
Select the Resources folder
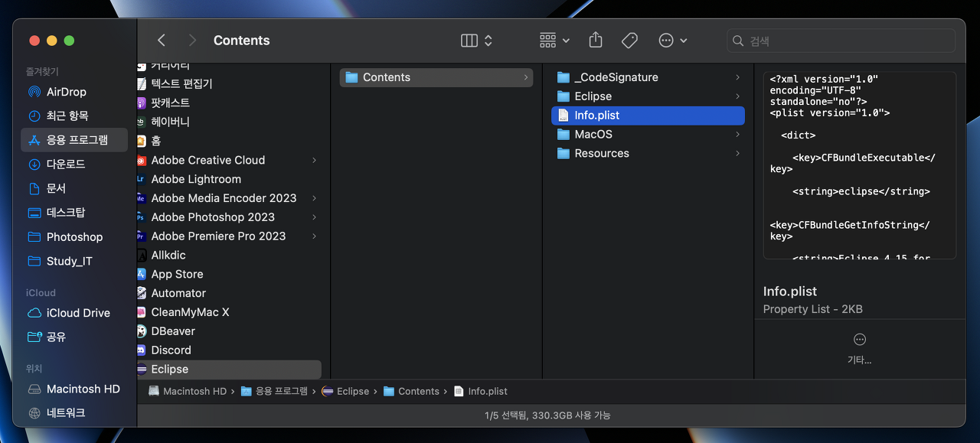648,153
